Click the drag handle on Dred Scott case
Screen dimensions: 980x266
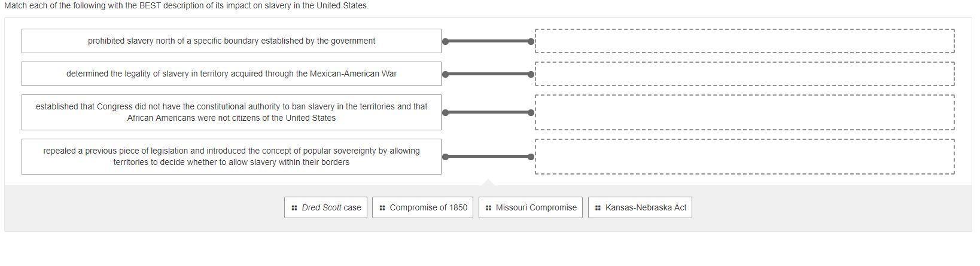[x=294, y=208]
